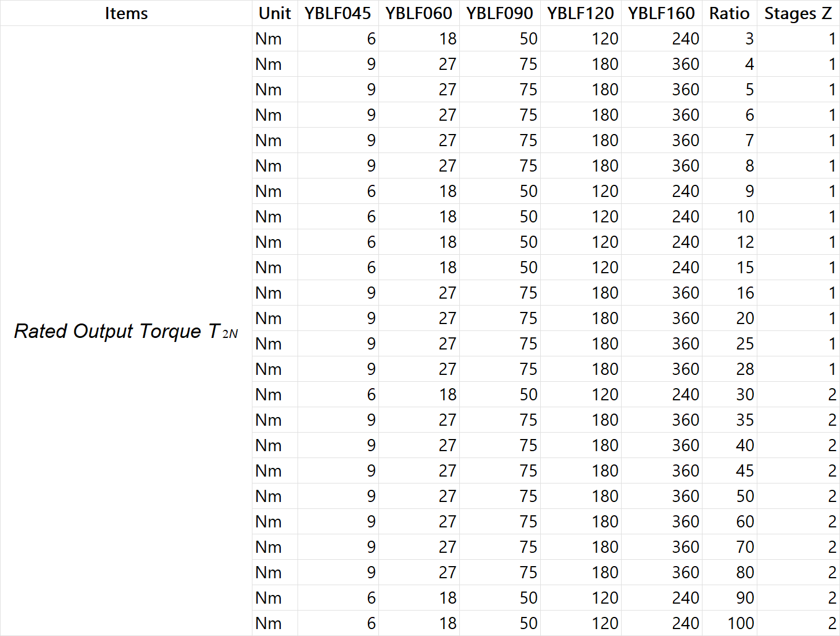
Task: Click the YBLF120 column header
Action: [581, 13]
